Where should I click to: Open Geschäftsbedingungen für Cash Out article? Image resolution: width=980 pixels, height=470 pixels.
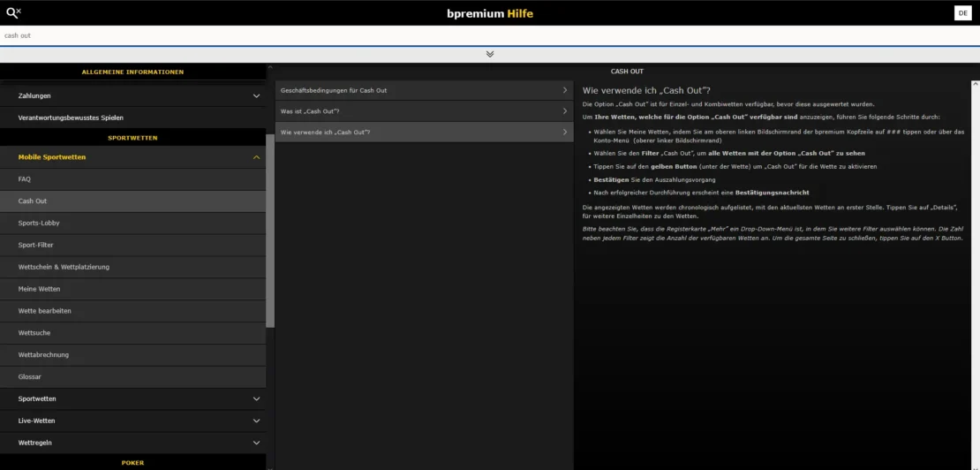[x=425, y=90]
